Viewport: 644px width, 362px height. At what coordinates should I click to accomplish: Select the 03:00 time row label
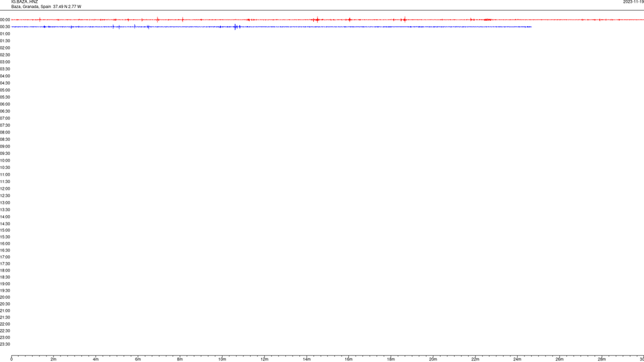[x=5, y=62]
